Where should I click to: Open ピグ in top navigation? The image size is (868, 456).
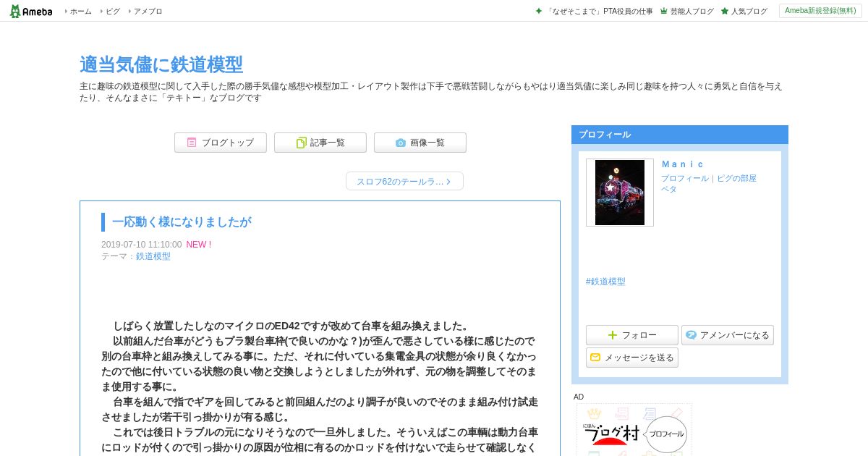pyautogui.click(x=113, y=12)
